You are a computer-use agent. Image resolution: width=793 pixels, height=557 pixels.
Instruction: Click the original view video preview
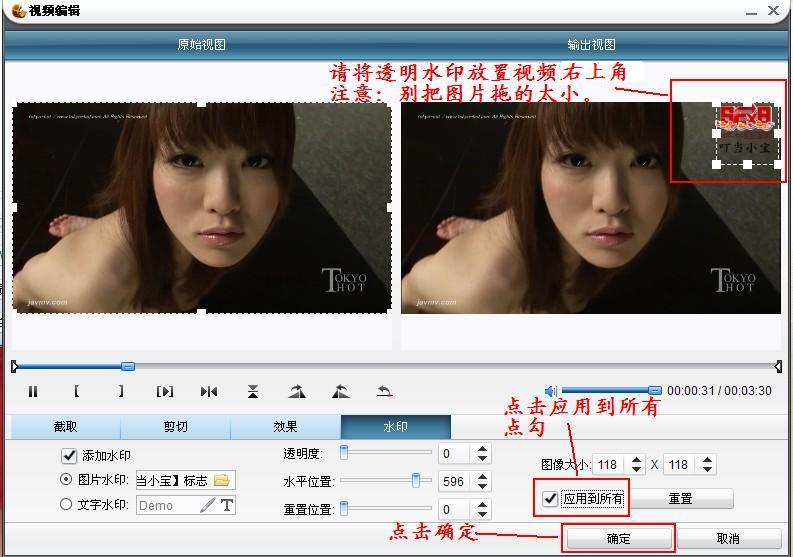tap(202, 208)
